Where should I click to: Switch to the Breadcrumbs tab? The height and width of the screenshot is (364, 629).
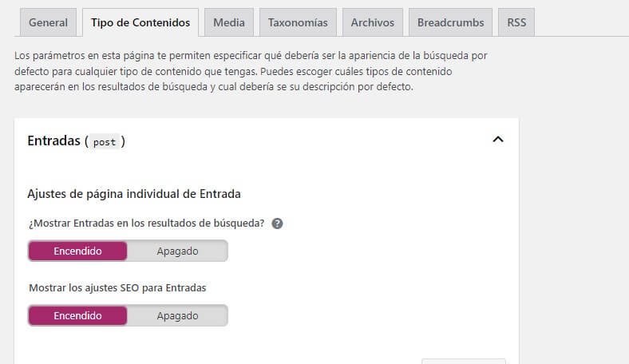450,22
